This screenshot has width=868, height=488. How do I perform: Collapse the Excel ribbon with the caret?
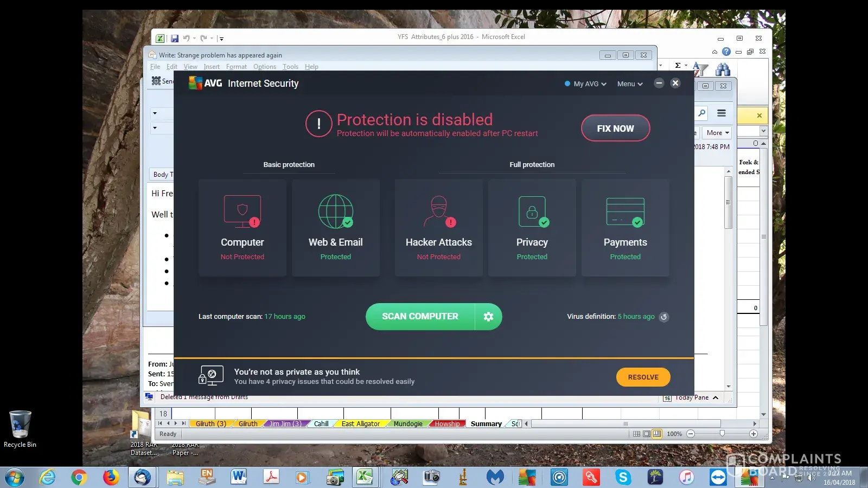pyautogui.click(x=714, y=52)
